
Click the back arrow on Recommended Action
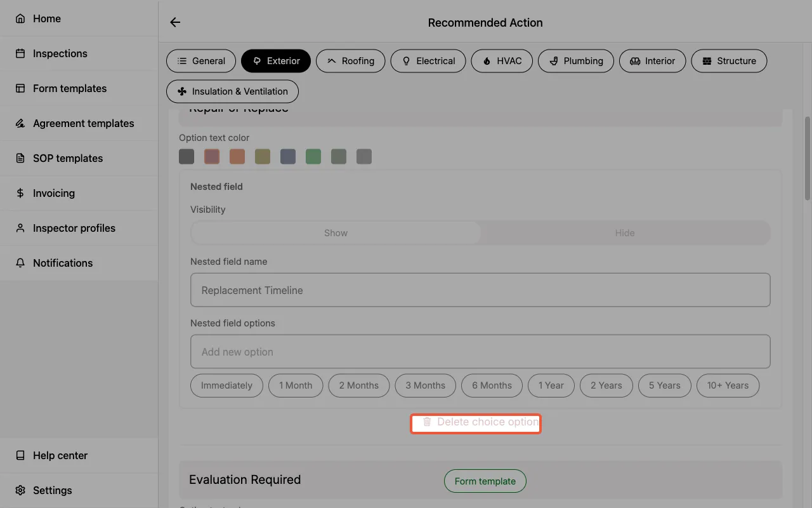tap(174, 22)
